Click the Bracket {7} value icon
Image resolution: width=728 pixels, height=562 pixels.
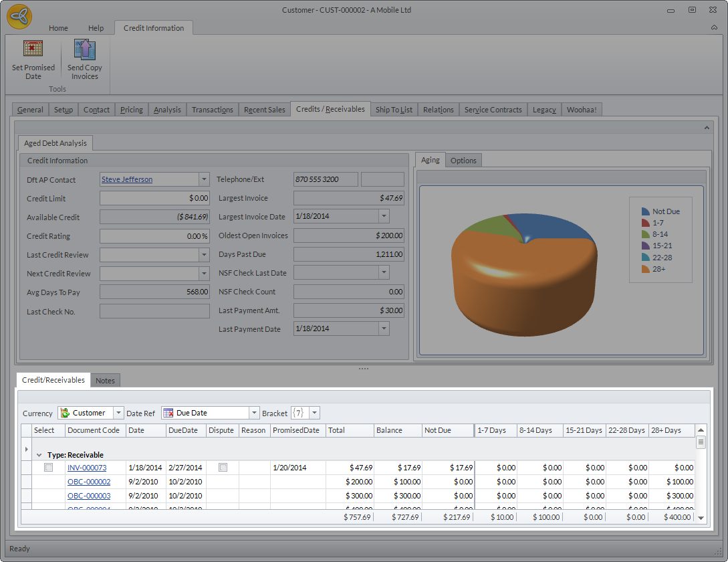[298, 413]
